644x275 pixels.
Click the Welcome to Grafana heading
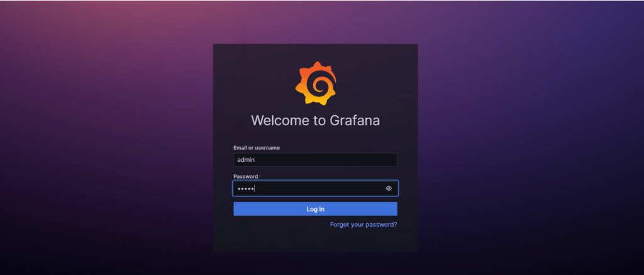click(x=316, y=120)
